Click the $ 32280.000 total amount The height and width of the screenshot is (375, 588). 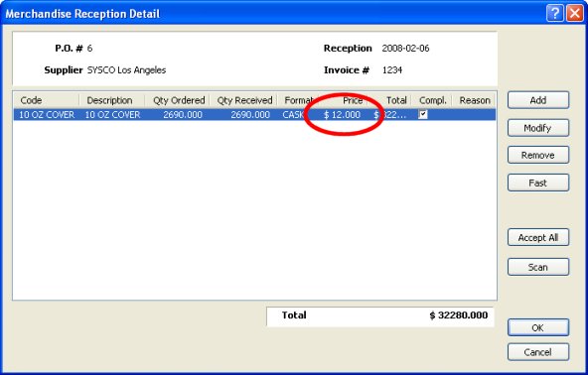[459, 315]
